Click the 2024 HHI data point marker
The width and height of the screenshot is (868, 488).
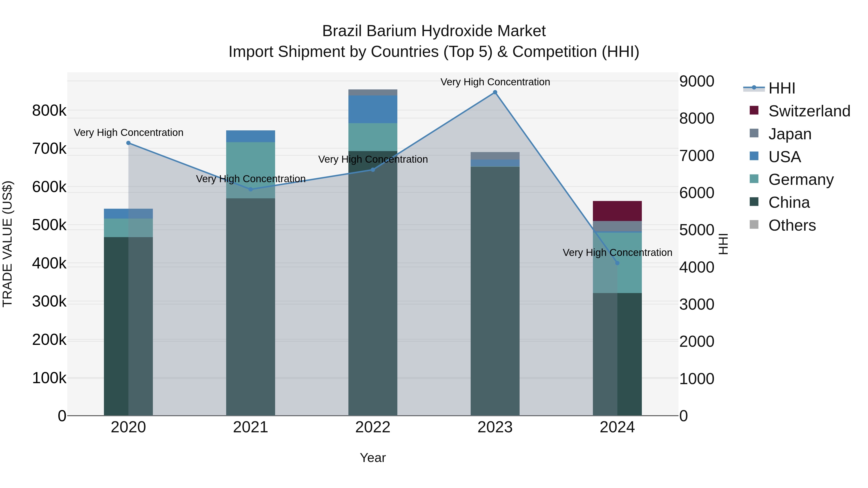617,263
